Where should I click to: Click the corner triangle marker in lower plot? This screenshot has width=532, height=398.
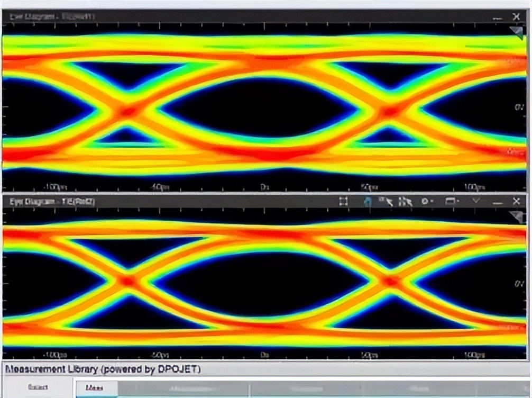click(517, 216)
